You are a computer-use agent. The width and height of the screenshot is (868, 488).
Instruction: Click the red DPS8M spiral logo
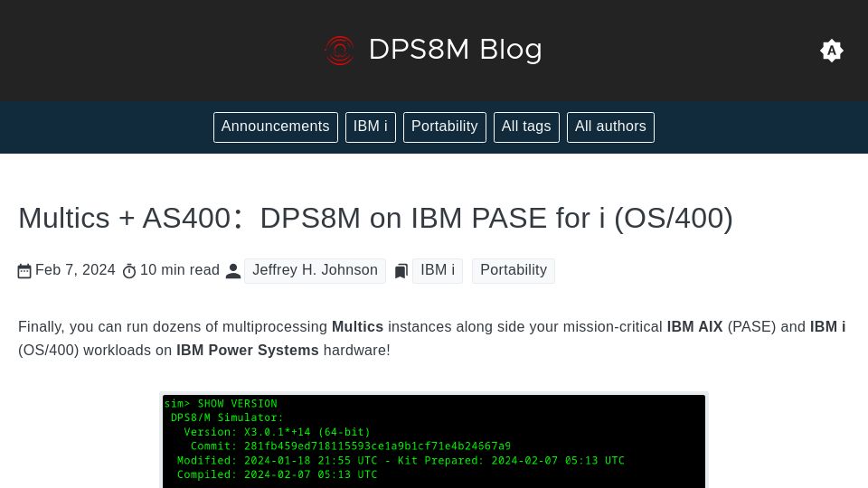pyautogui.click(x=339, y=51)
